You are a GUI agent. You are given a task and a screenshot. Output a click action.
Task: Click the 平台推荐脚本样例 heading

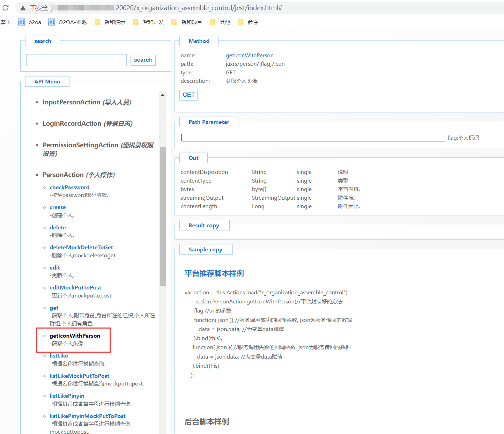point(214,273)
